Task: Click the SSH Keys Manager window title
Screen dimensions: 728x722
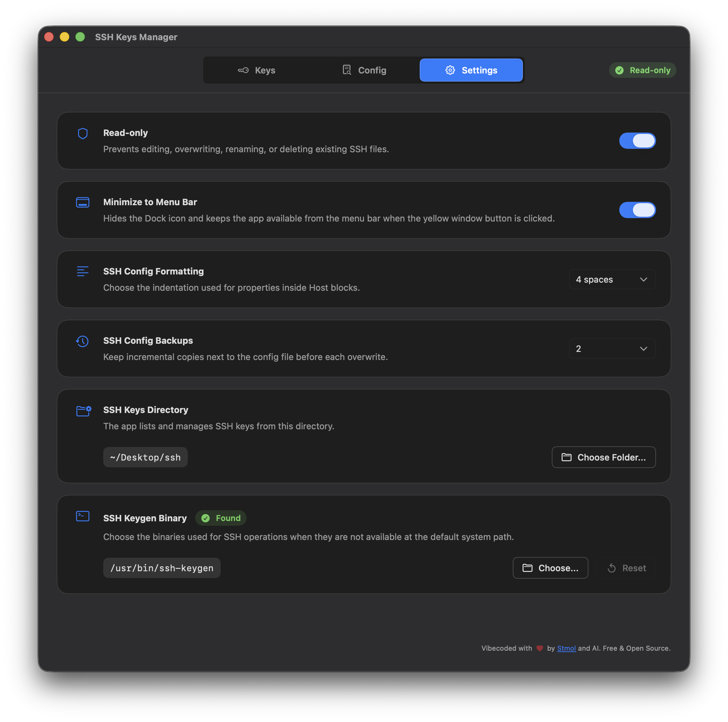Action: [136, 37]
